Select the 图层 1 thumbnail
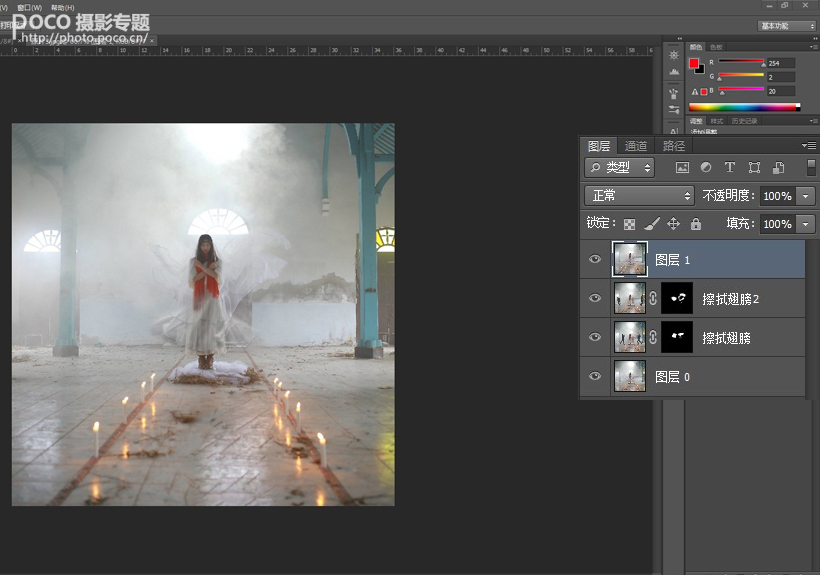Screen dimensions: 820x575 click(630, 259)
